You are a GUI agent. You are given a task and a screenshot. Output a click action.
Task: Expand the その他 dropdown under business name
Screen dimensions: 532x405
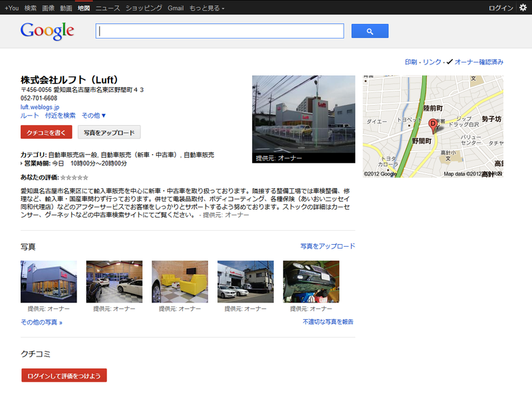(x=94, y=116)
